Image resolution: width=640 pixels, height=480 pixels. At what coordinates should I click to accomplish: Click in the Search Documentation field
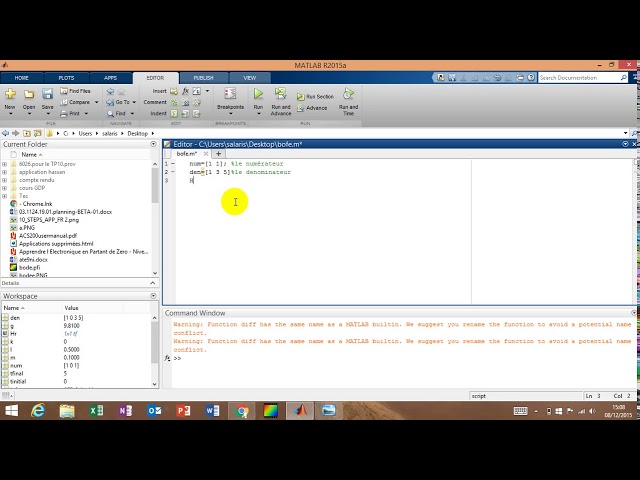click(x=579, y=78)
